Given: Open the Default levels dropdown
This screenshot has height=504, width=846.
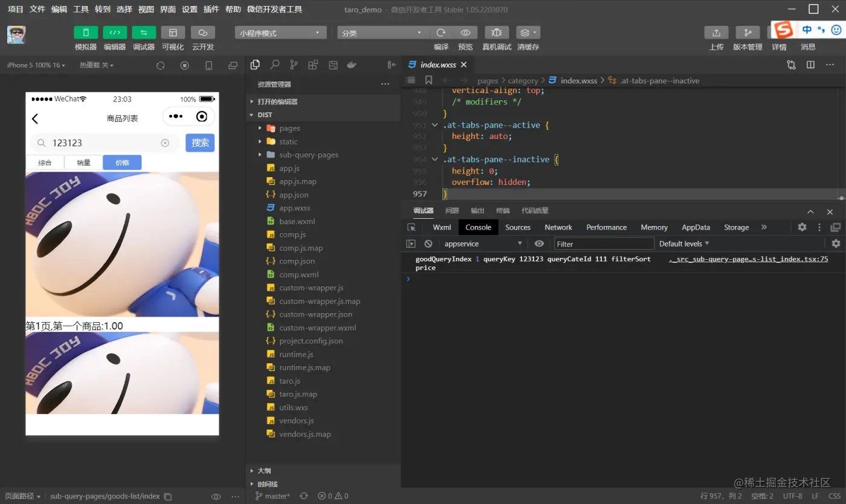Looking at the screenshot, I should coord(684,244).
